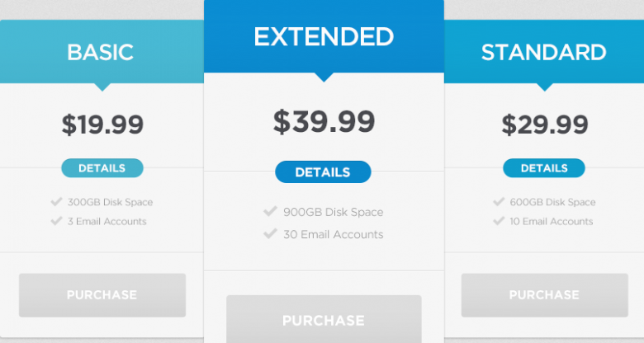Click checkmark icon beside 900GB Disk Space
The height and width of the screenshot is (343, 644).
(270, 212)
